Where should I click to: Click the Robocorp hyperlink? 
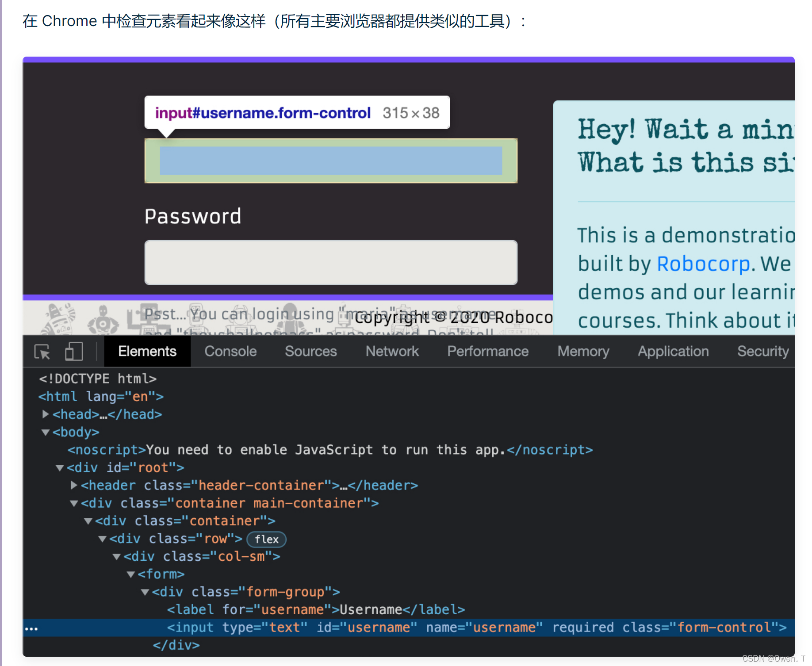(x=703, y=263)
